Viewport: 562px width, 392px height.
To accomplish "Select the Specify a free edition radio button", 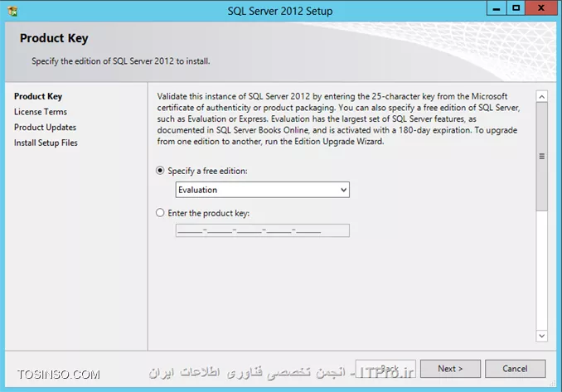I will 160,171.
